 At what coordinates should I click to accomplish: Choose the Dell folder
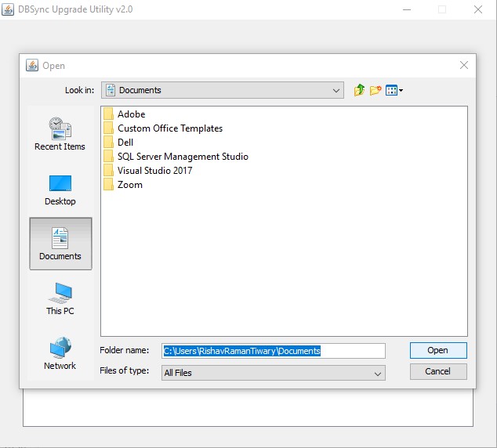tap(125, 143)
